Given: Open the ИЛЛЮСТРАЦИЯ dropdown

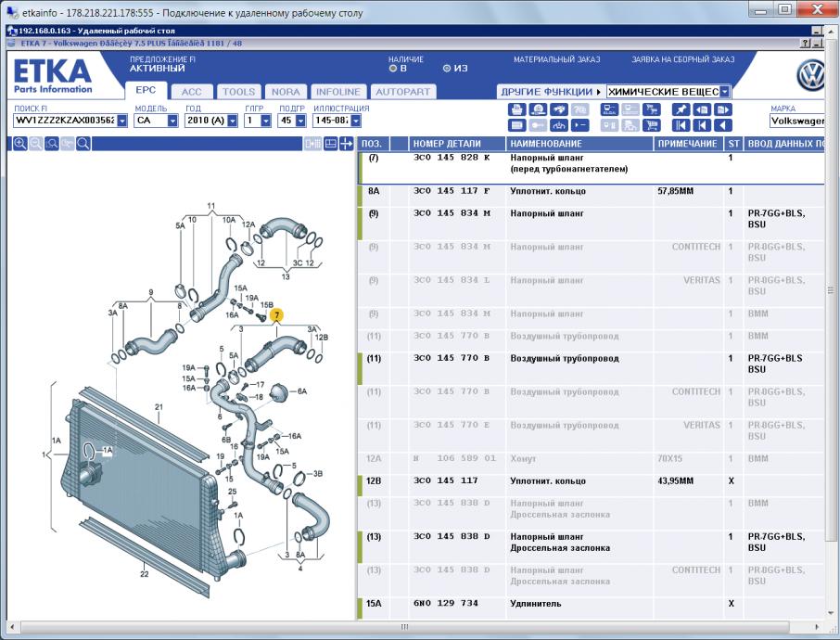Looking at the screenshot, I should click(356, 121).
